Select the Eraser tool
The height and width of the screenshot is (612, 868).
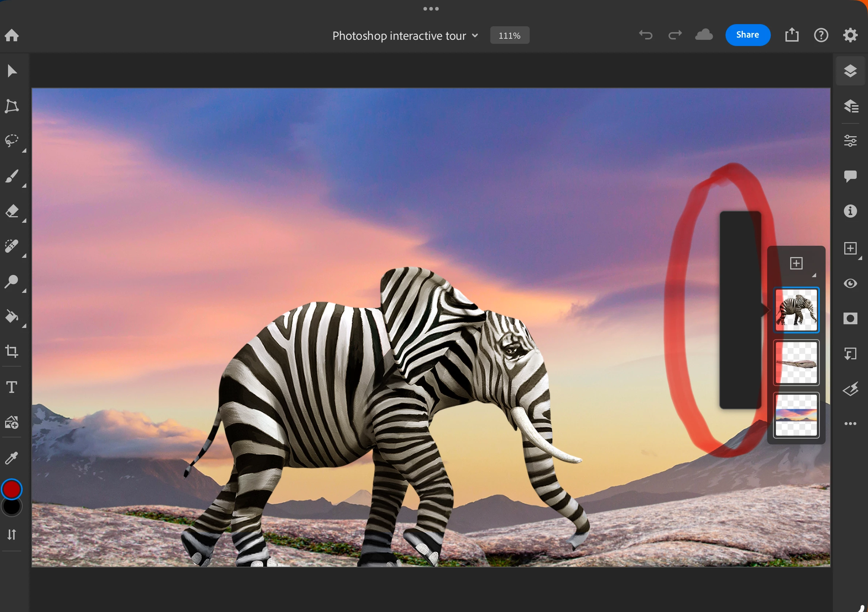tap(12, 211)
